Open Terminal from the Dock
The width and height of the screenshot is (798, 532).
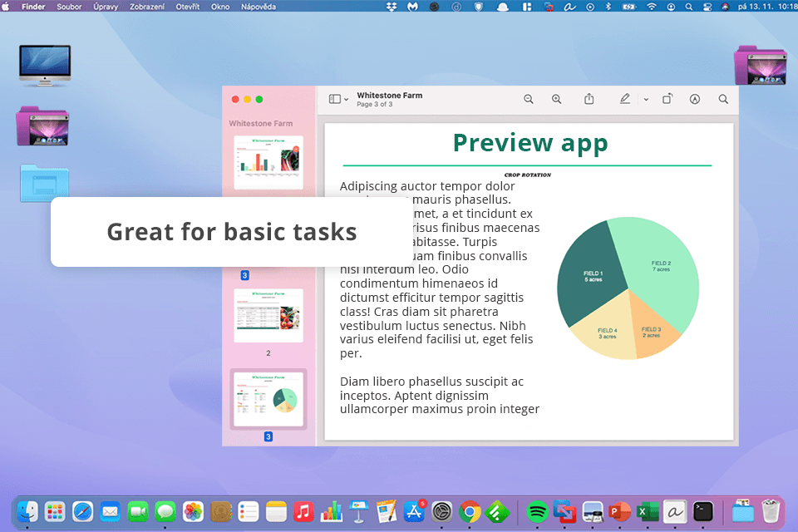703,512
